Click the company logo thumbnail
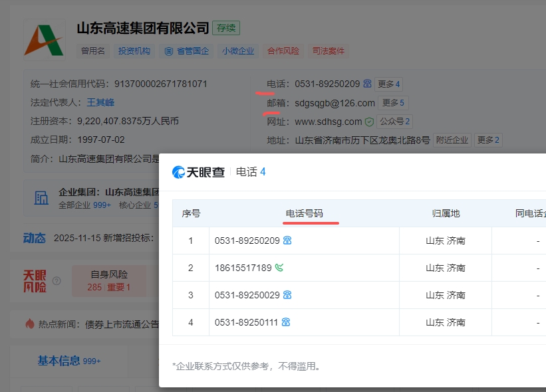 click(x=44, y=40)
